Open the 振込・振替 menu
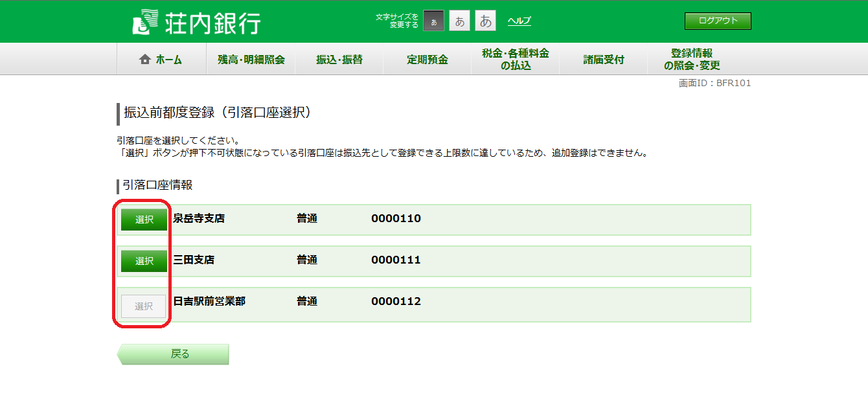 point(339,60)
